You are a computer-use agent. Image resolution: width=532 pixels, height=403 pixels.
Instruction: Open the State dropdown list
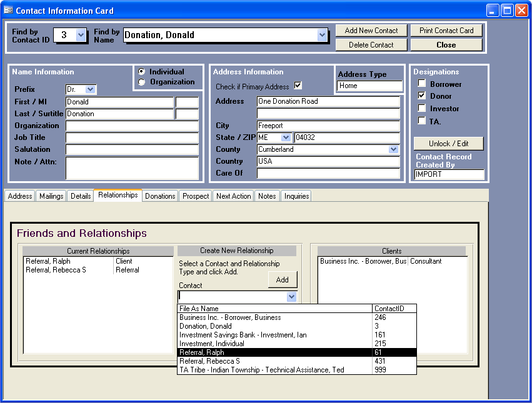[286, 137]
